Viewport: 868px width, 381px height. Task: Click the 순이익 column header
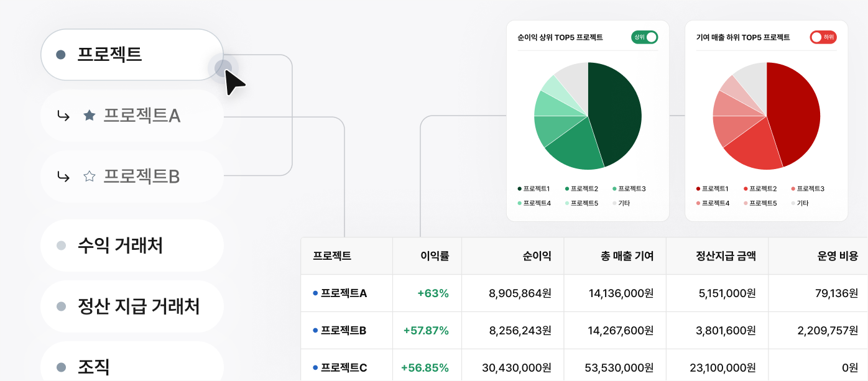point(537,255)
